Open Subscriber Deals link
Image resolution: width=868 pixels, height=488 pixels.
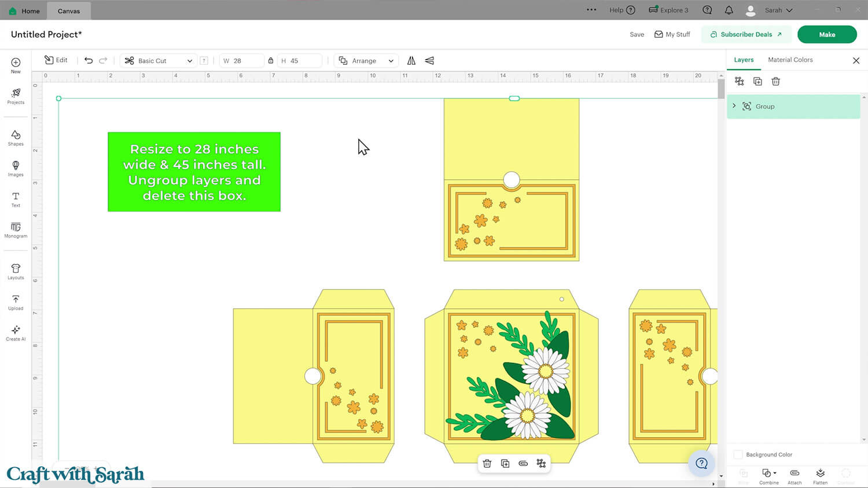click(746, 35)
